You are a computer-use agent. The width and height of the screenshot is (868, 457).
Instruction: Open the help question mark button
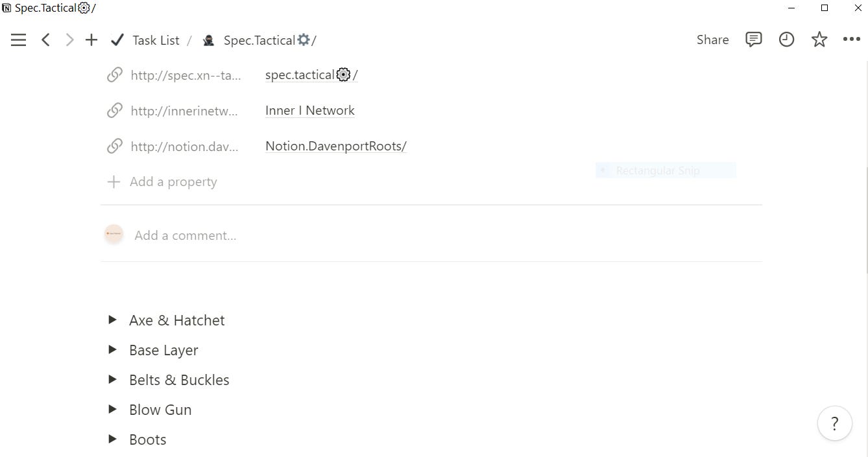834,423
